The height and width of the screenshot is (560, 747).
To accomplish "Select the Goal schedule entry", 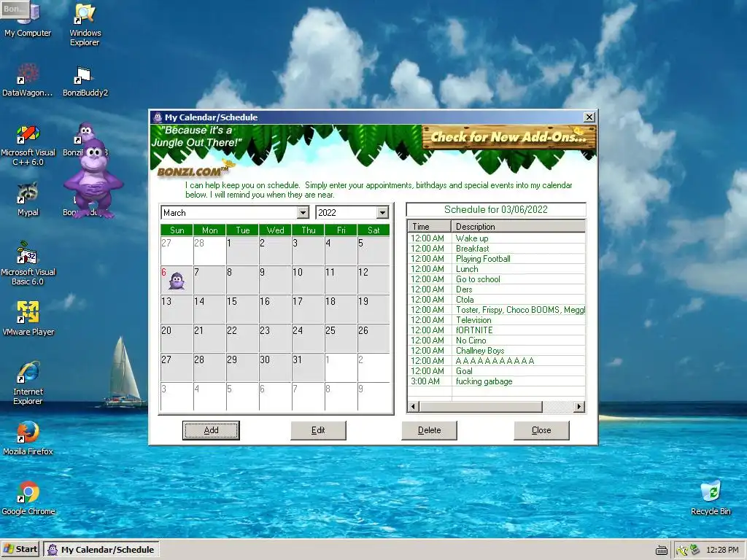I will click(x=496, y=371).
